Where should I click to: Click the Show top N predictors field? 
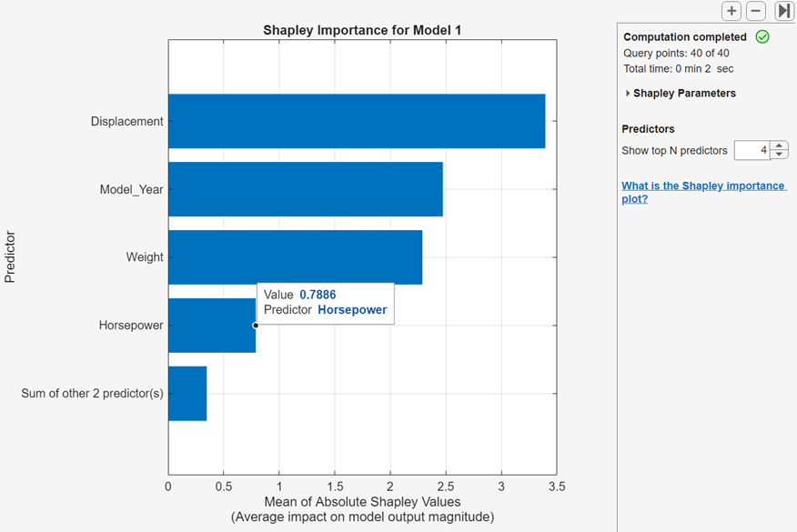[x=752, y=150]
